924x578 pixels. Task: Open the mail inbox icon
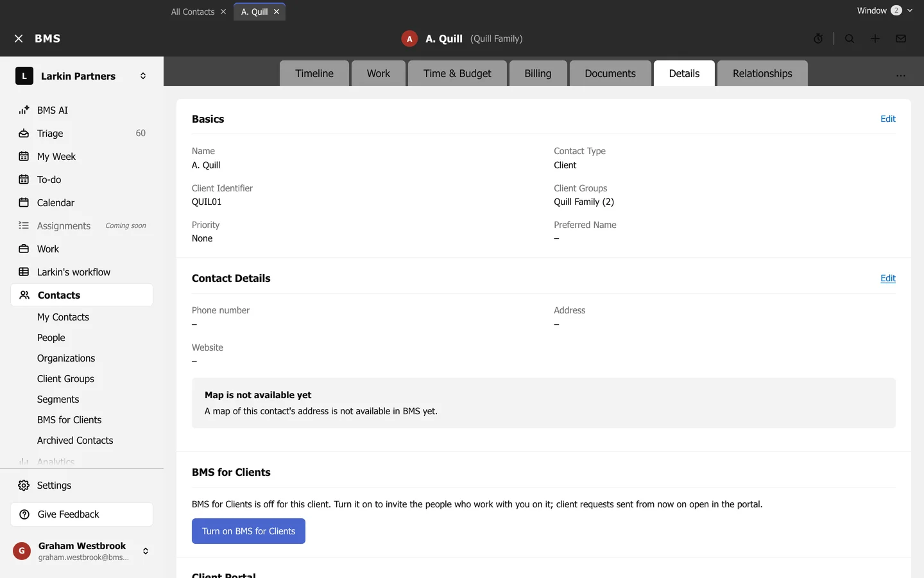(x=901, y=39)
